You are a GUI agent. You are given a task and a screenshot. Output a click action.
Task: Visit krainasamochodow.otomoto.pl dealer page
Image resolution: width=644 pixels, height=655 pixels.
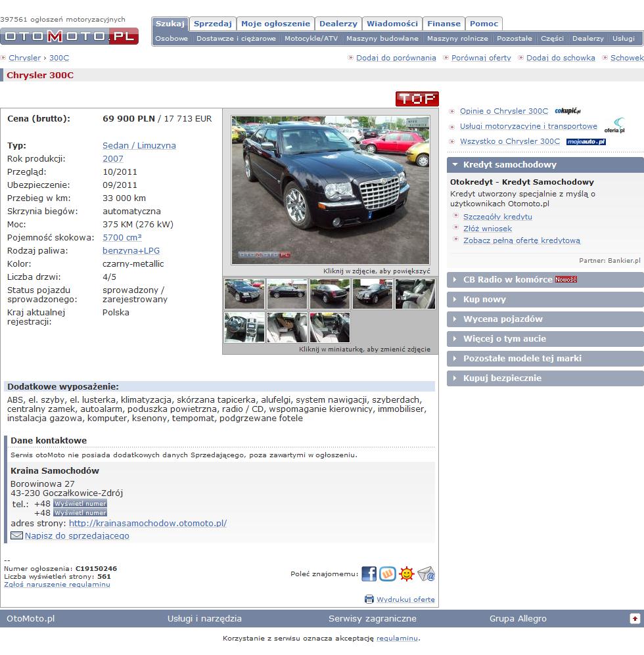(147, 523)
